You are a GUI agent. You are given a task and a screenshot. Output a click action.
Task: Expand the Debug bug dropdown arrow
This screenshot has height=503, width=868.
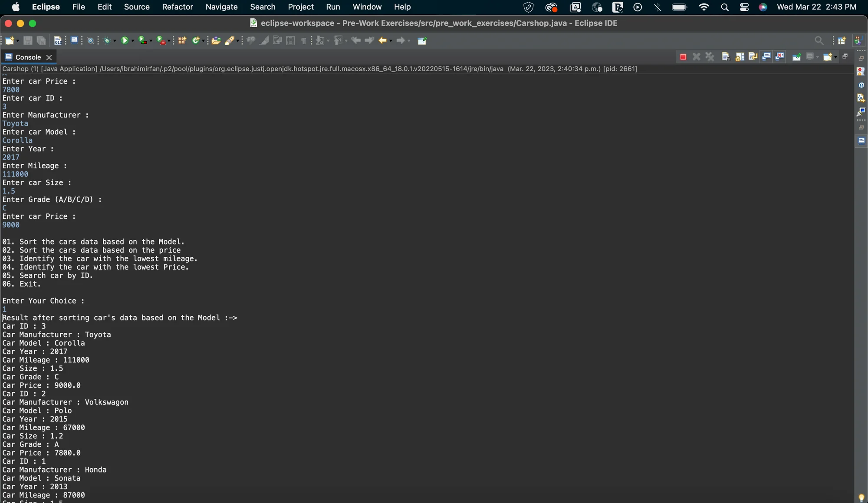coord(115,41)
